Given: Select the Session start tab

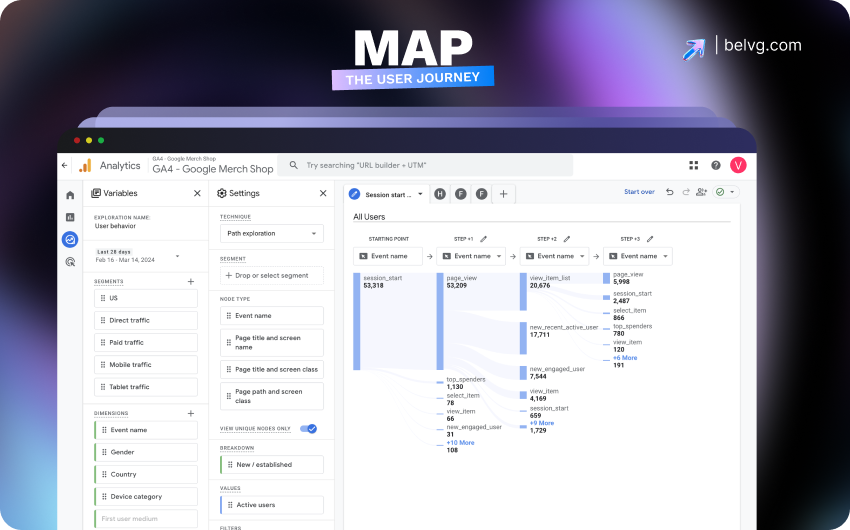Looking at the screenshot, I should point(387,194).
